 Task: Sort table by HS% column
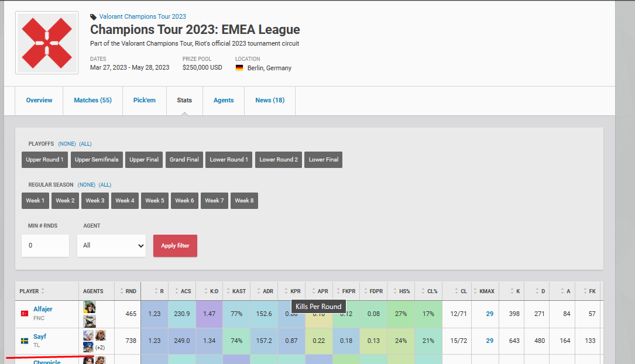coord(401,291)
